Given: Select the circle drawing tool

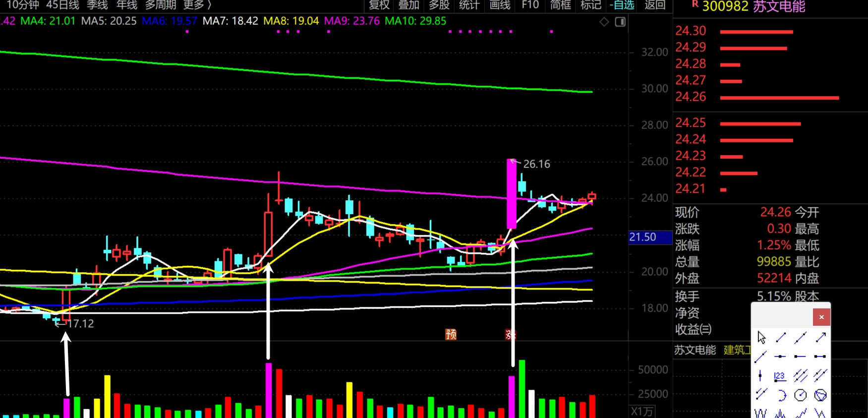Looking at the screenshot, I should pos(800,395).
